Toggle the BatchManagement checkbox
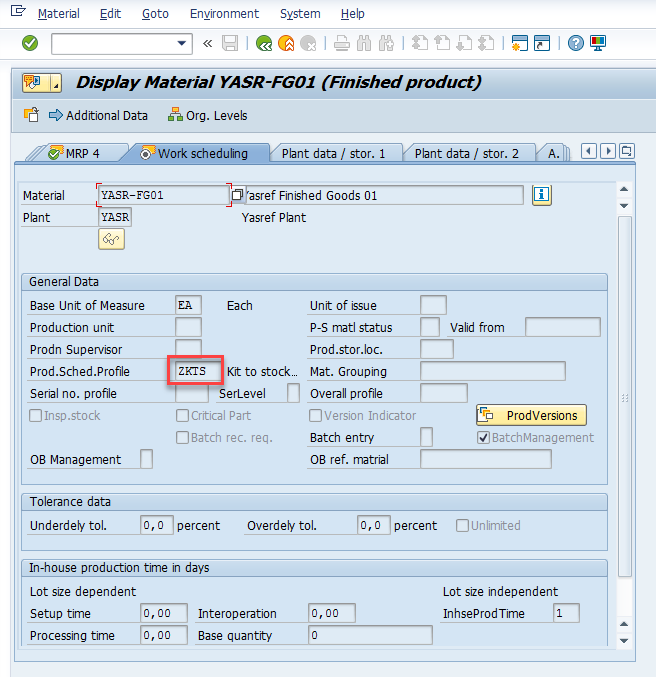 [x=483, y=438]
